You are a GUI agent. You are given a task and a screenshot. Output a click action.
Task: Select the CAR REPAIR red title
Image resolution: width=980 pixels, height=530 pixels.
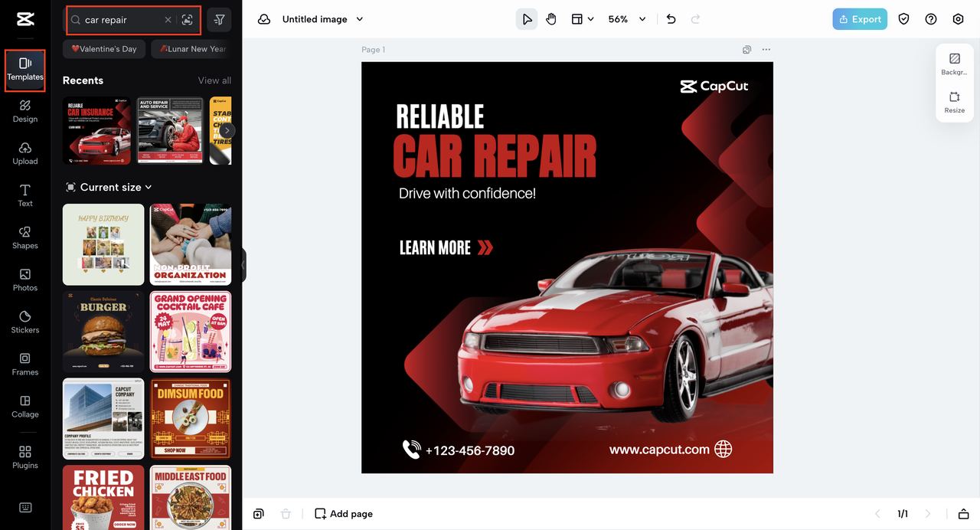[x=495, y=156]
